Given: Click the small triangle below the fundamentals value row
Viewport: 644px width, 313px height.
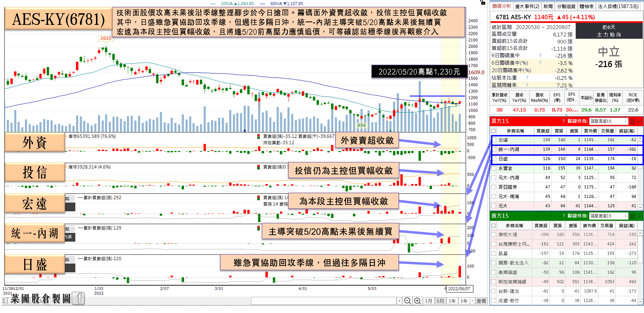Looking at the screenshot, I should click(566, 115).
